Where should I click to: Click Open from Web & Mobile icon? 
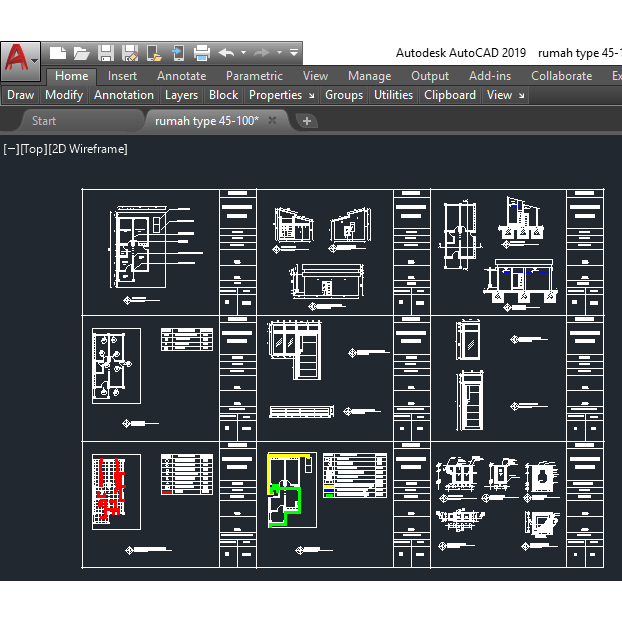tap(154, 53)
